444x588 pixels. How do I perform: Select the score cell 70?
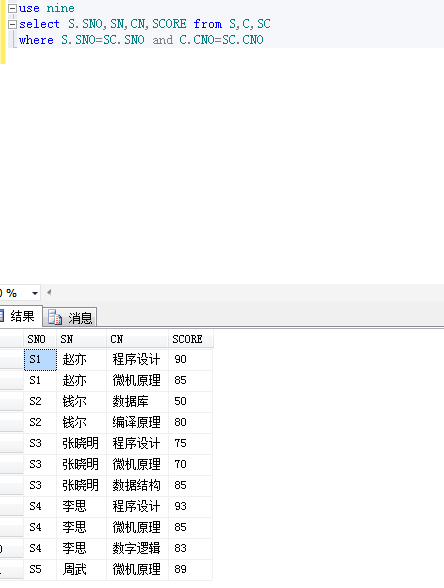(190, 465)
